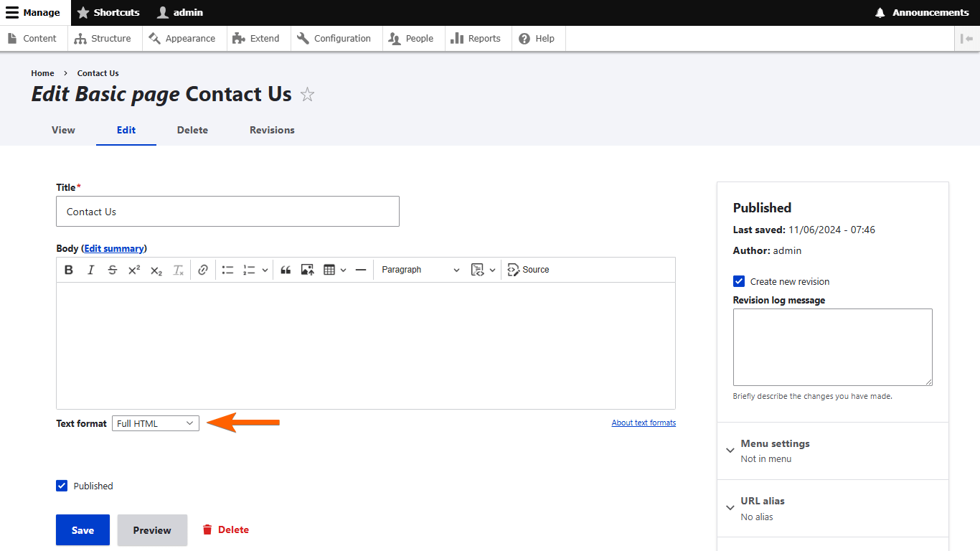Switch editor to Source mode
The image size is (980, 551).
(529, 270)
